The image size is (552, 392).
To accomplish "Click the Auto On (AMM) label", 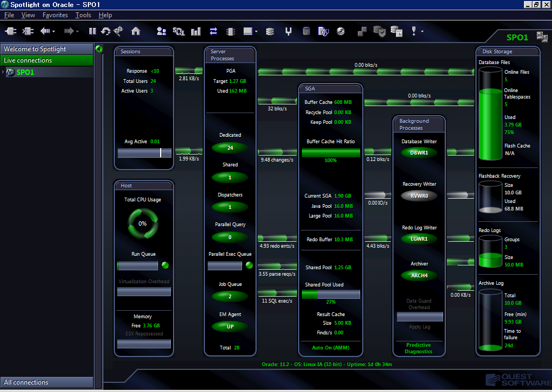I will (330, 348).
